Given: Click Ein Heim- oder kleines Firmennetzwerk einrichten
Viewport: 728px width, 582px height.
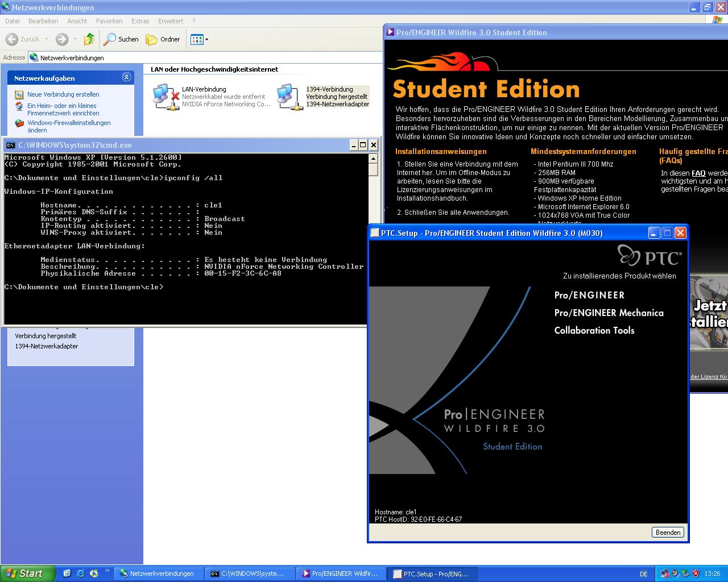Looking at the screenshot, I should (63, 109).
